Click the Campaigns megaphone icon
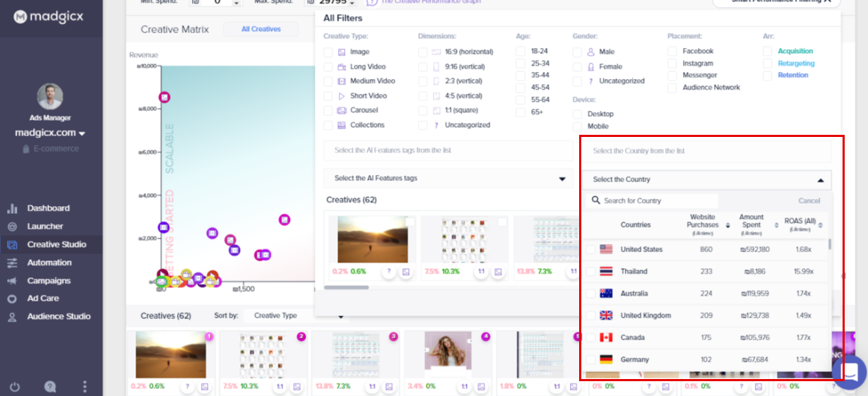The image size is (868, 396). point(12,281)
